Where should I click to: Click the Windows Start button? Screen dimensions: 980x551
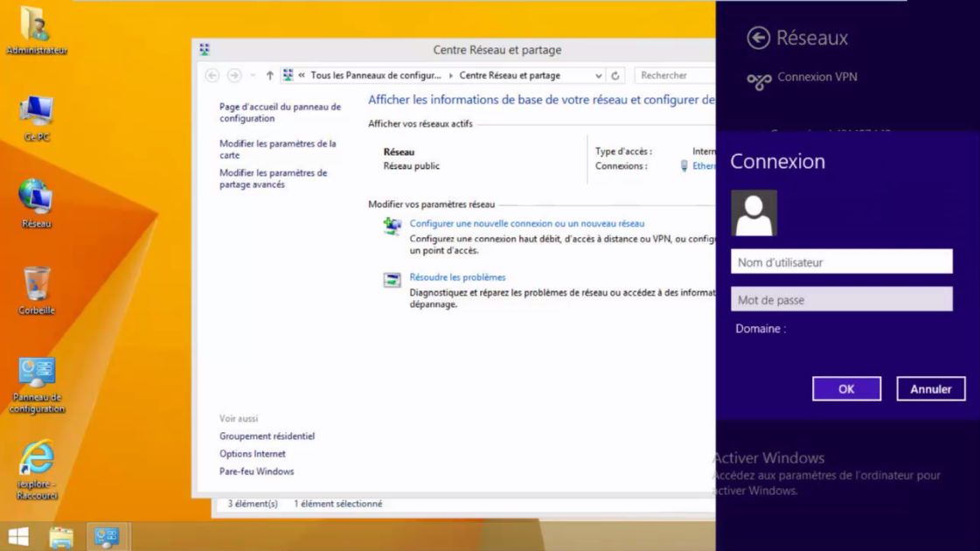[x=18, y=536]
